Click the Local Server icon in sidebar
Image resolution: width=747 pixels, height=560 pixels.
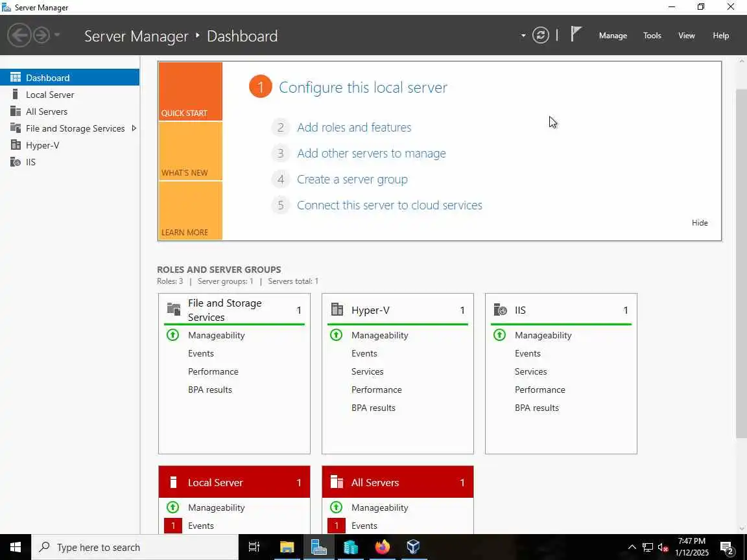pos(16,94)
